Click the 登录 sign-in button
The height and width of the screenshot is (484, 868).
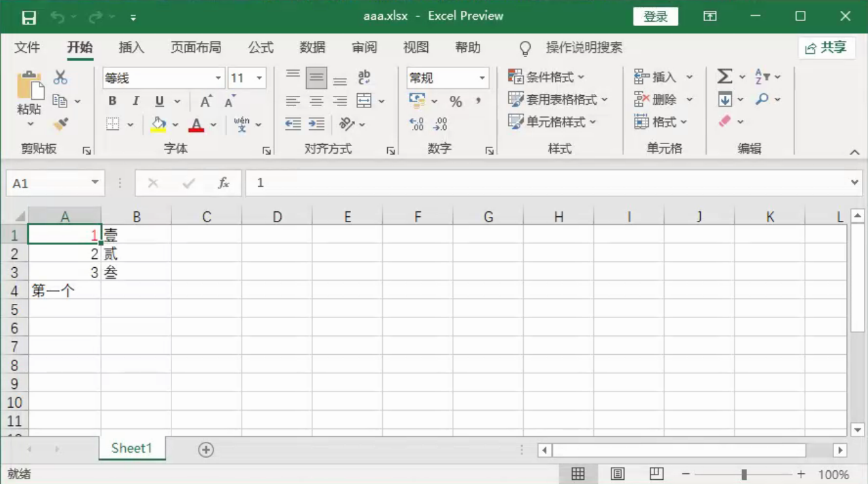(655, 16)
